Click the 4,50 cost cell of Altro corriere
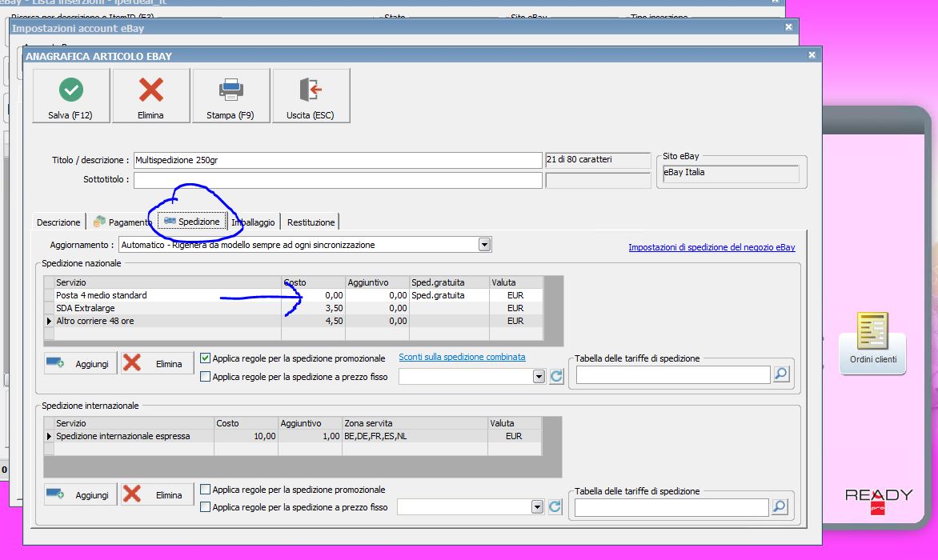This screenshot has height=560, width=938. 314,321
